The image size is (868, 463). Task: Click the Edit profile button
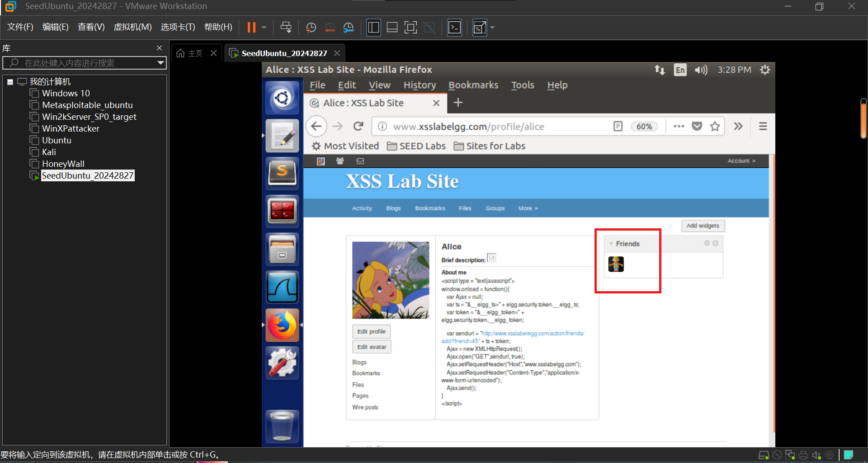coord(371,331)
